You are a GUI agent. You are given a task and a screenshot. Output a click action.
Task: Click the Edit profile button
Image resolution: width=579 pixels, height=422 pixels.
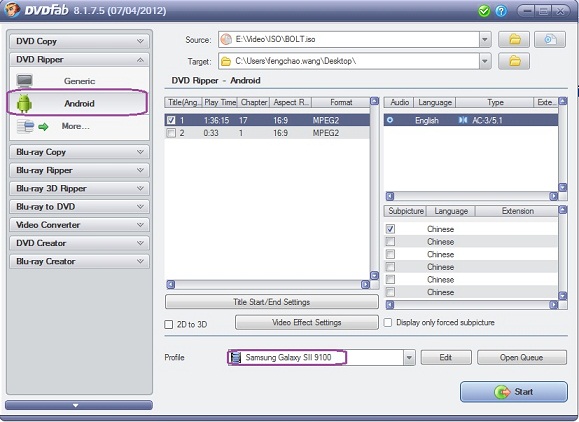click(446, 357)
